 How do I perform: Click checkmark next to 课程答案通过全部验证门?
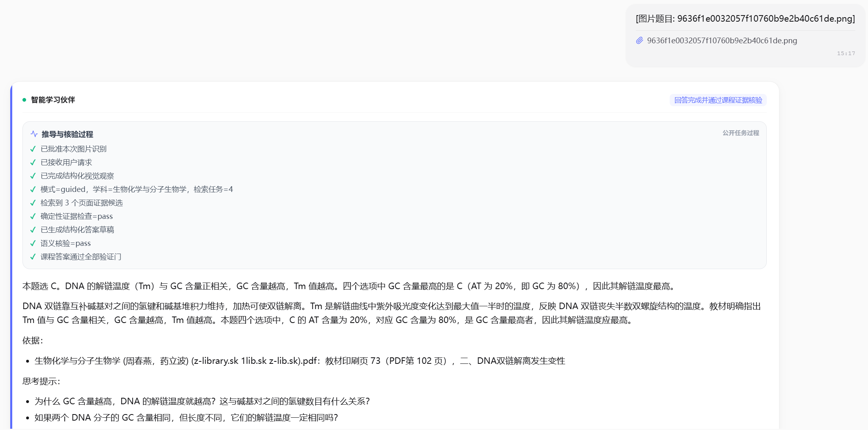tap(33, 257)
